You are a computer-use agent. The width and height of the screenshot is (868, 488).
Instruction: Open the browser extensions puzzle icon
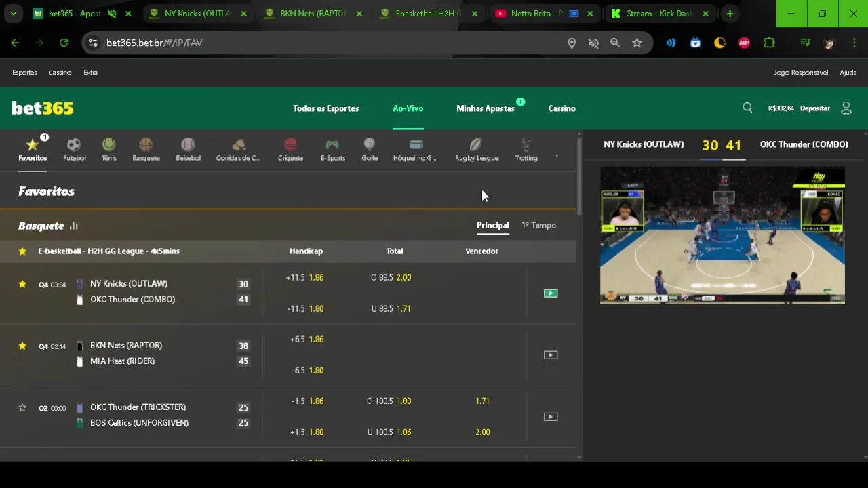[769, 43]
